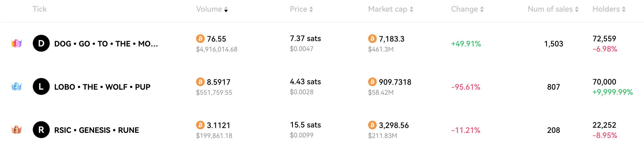644x155 pixels.
Task: Click Bitcoin icon beside 909.7318 market cap
Action: point(372,82)
